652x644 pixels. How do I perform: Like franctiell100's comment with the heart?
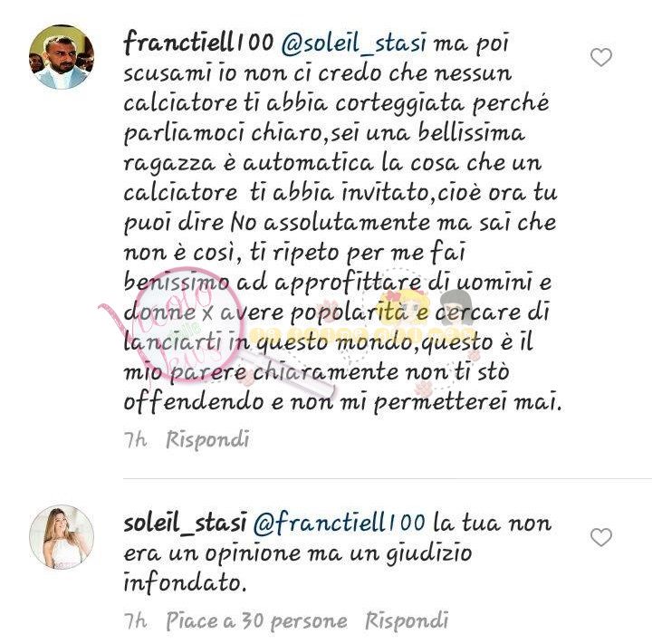click(x=601, y=57)
